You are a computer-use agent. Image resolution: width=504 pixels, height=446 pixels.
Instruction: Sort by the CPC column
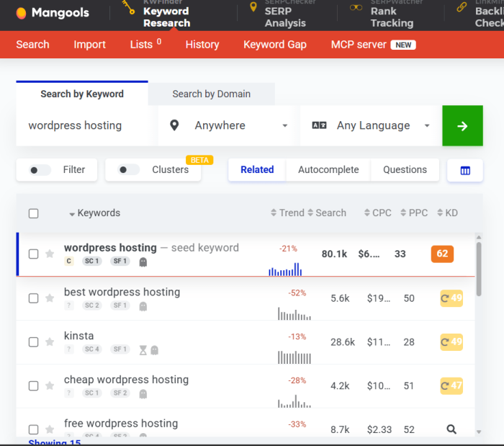point(378,213)
